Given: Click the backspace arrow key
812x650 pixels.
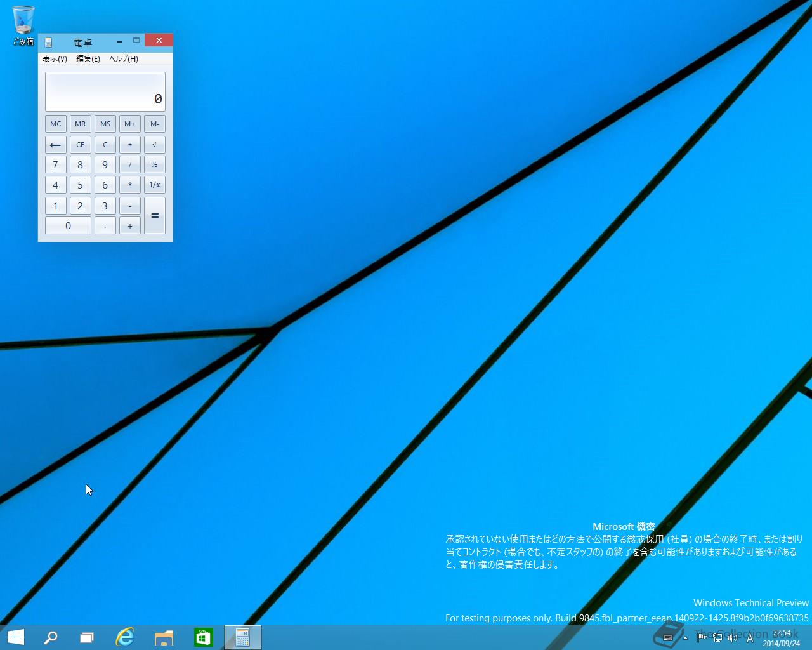Looking at the screenshot, I should coord(56,145).
